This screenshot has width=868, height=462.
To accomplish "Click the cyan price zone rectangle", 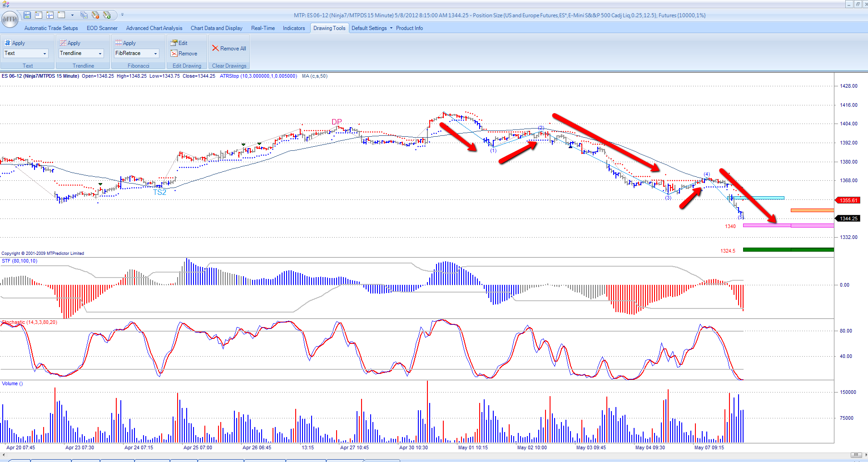I will 756,198.
